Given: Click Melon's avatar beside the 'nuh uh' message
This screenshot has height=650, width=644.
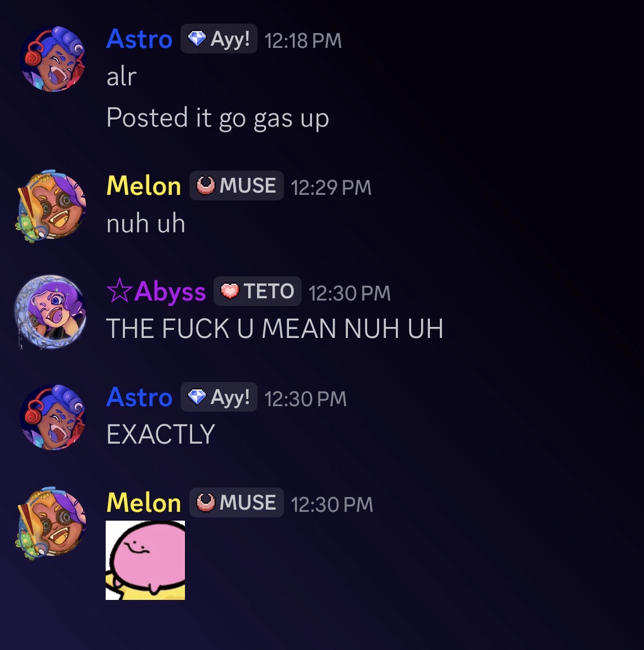Looking at the screenshot, I should 51,206.
